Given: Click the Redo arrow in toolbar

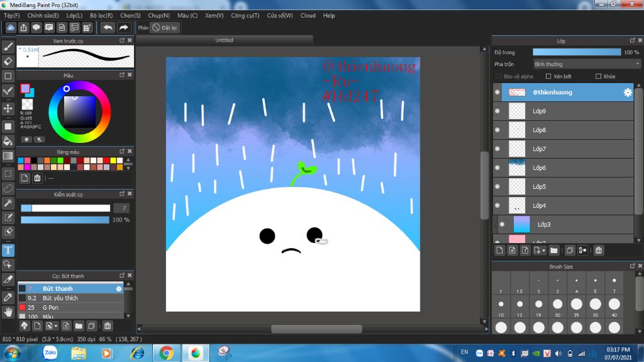Looking at the screenshot, I should [x=123, y=28].
